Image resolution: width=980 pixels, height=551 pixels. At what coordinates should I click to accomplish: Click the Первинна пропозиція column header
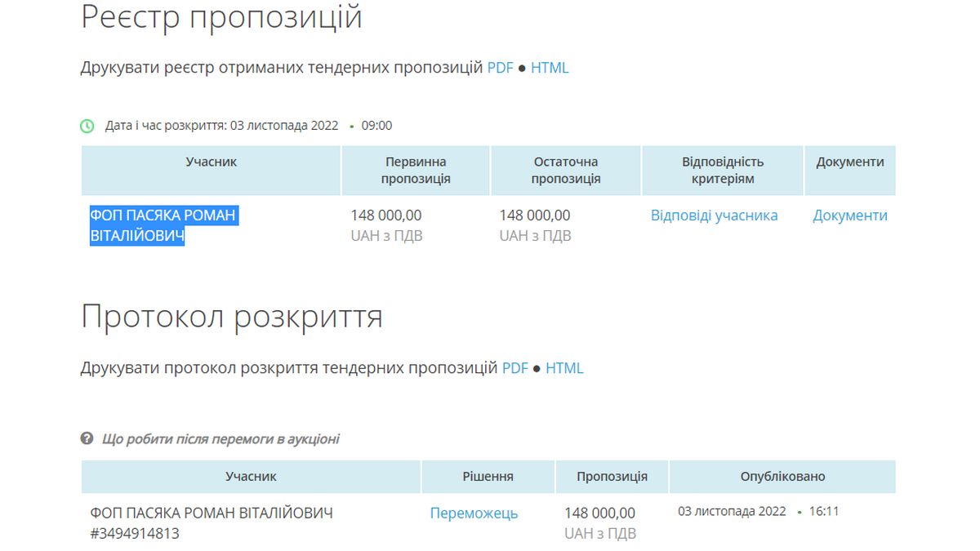(416, 170)
